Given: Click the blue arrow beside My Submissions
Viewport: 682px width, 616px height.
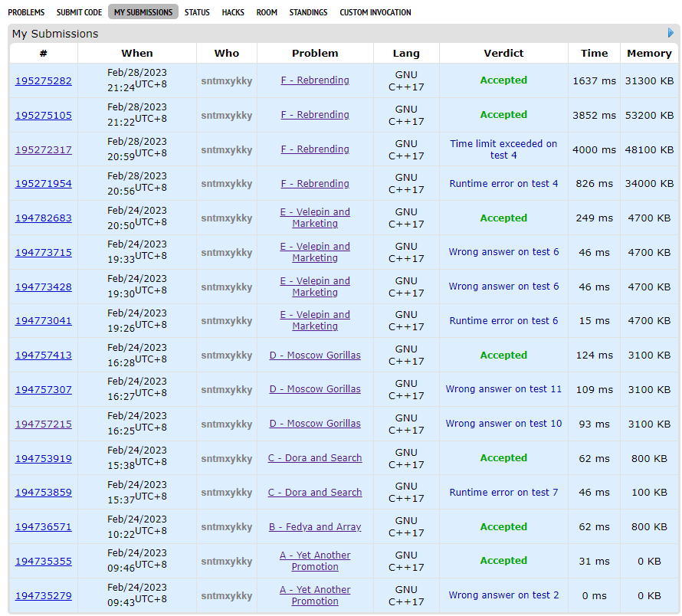Looking at the screenshot, I should (x=671, y=33).
